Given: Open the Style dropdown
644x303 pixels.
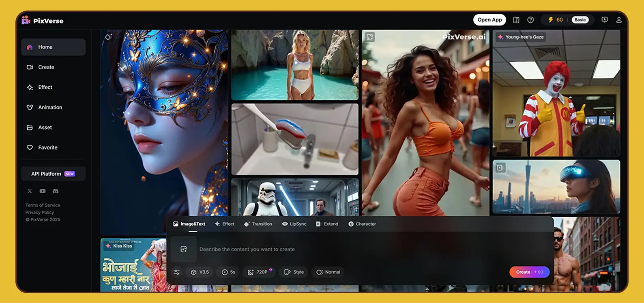Looking at the screenshot, I should click(294, 272).
